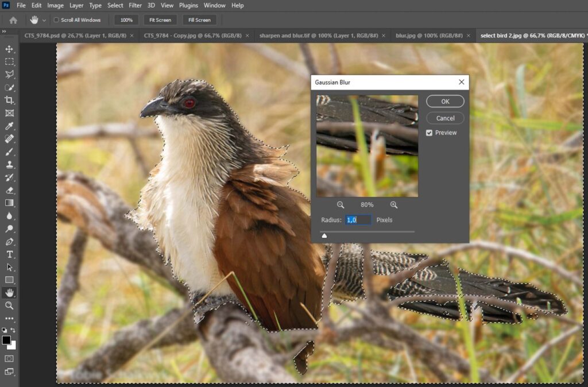Expand the collapsed toolbar panel arrows

(x=4, y=32)
